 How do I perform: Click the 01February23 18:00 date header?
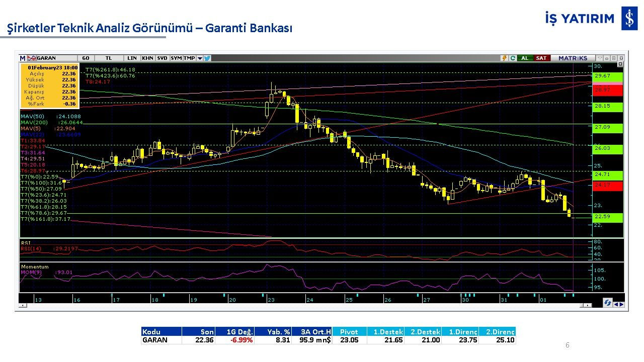pos(52,67)
